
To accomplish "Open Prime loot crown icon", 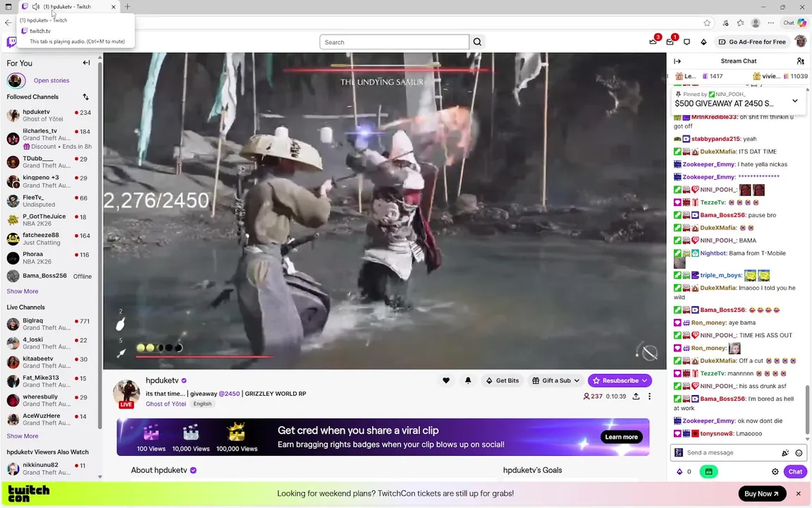I will click(x=653, y=42).
